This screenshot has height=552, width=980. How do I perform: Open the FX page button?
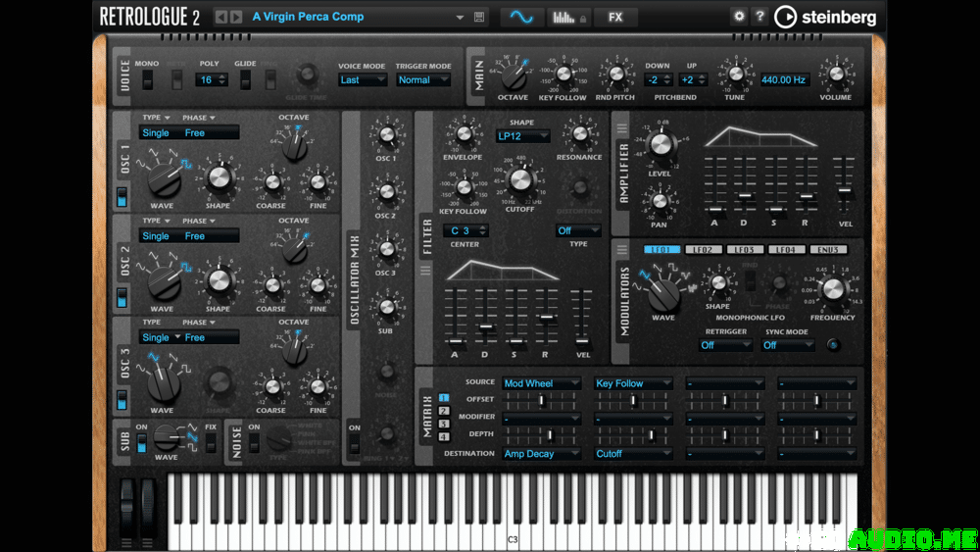[x=615, y=18]
